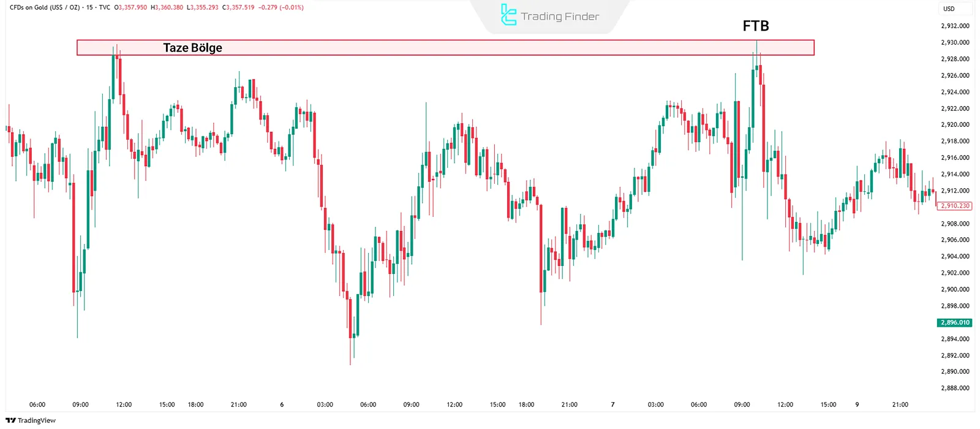Click the 2,920.000 price scale label
The width and height of the screenshot is (980, 429).
955,124
